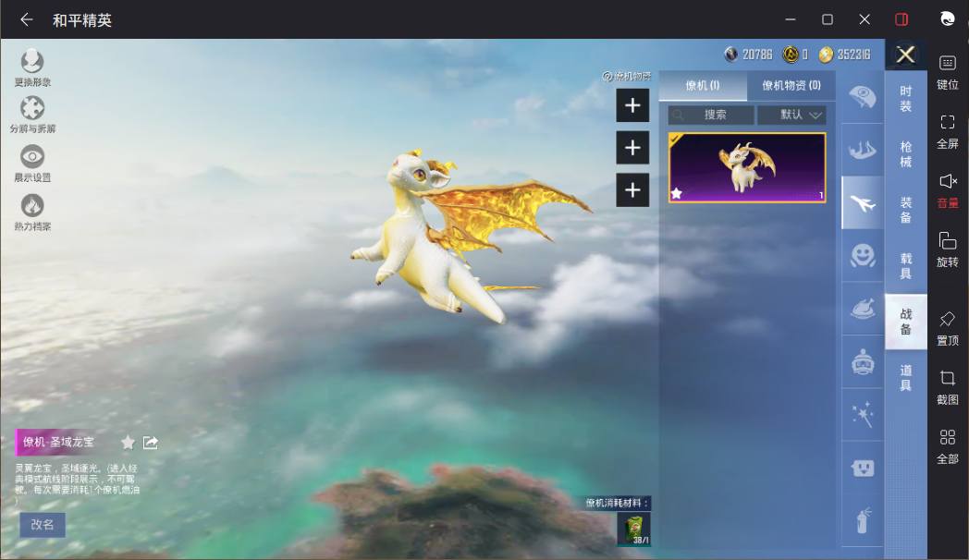Select the boat/surf category icon
The height and width of the screenshot is (560, 969).
tap(863, 150)
